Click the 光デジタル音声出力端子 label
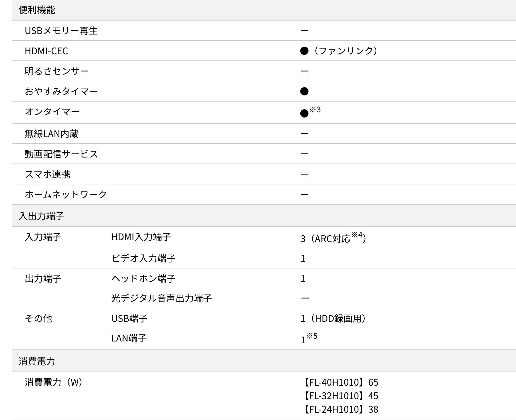516x420 pixels. coord(162,298)
